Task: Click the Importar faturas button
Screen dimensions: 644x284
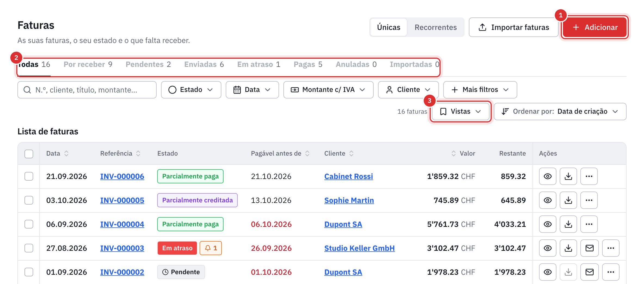Action: (513, 27)
